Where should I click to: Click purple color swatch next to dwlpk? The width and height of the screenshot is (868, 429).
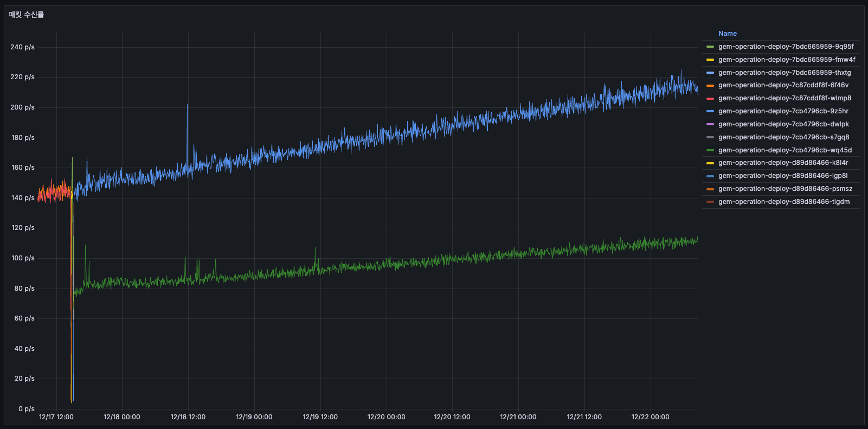click(x=710, y=124)
